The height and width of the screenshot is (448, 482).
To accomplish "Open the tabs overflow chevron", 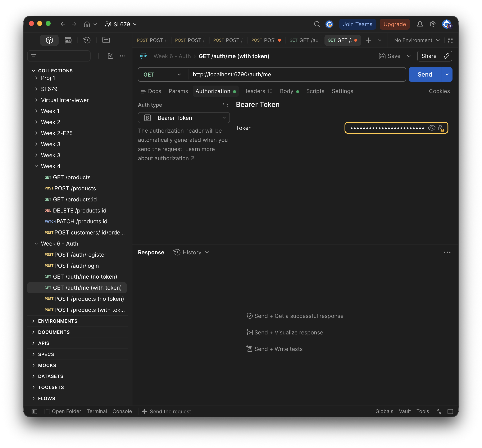I will click(x=380, y=40).
